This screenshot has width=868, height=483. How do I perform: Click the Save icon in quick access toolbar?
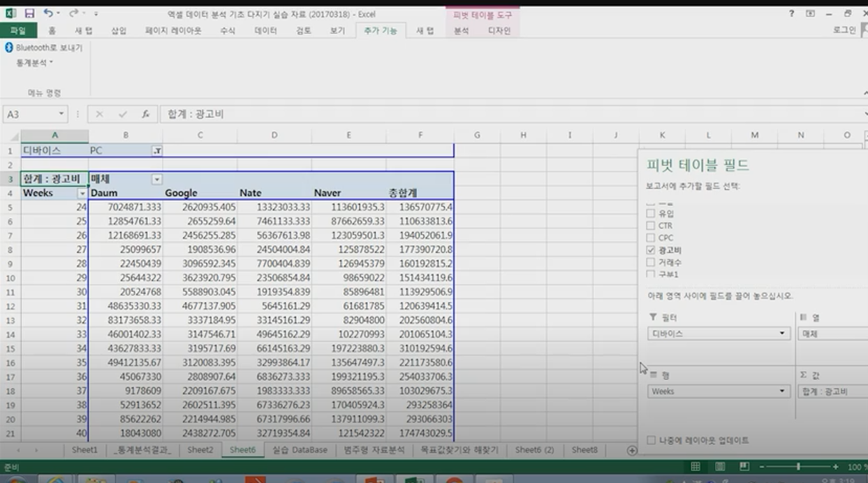click(29, 13)
